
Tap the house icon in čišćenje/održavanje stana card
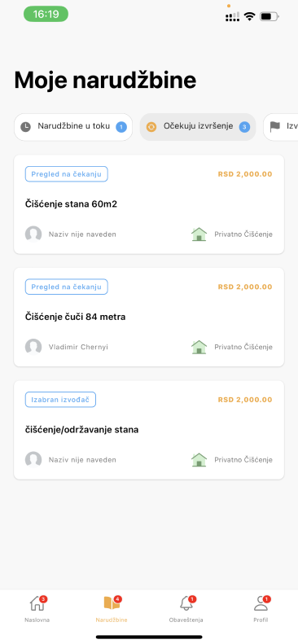point(199,459)
